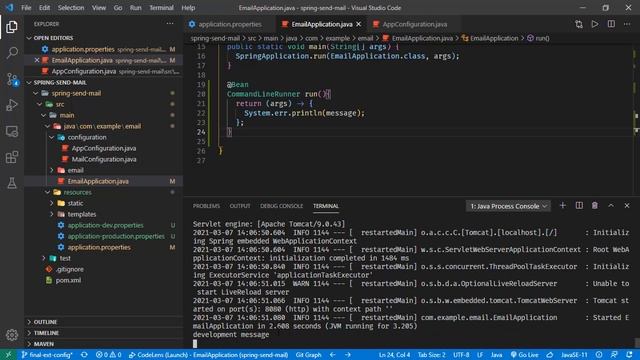
Task: Collapse the configuration folder
Action: coord(52,138)
